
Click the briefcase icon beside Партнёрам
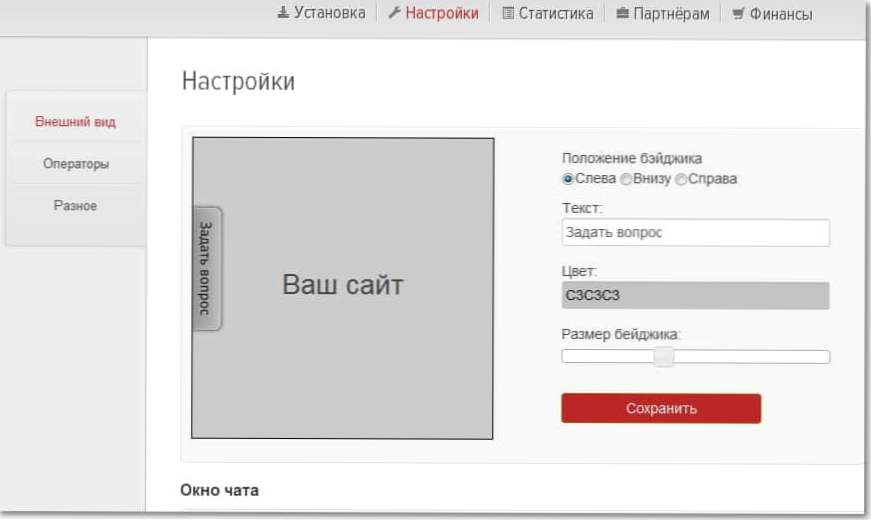click(x=623, y=14)
